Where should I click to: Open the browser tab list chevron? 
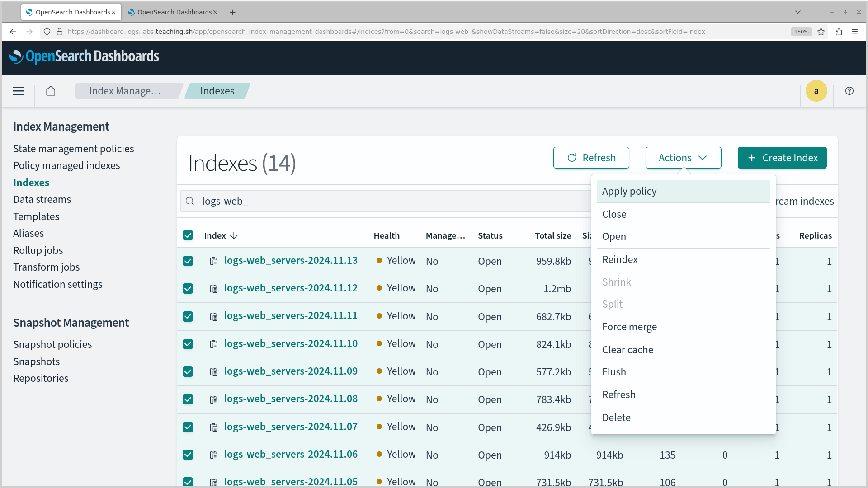coord(798,12)
